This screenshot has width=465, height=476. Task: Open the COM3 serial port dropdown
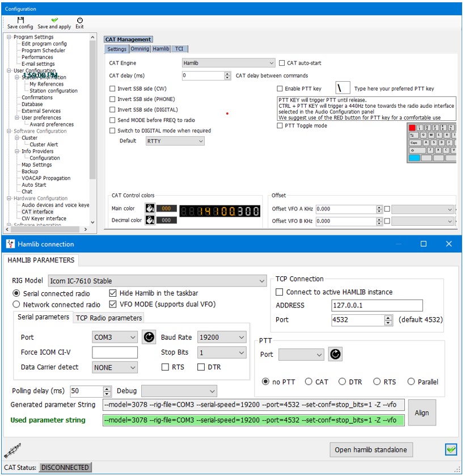[115, 337]
